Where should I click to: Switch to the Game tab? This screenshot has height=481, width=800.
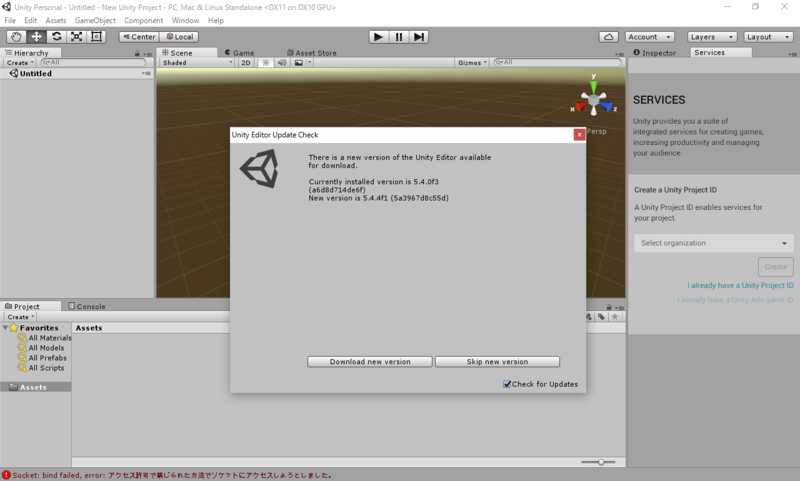(x=239, y=53)
